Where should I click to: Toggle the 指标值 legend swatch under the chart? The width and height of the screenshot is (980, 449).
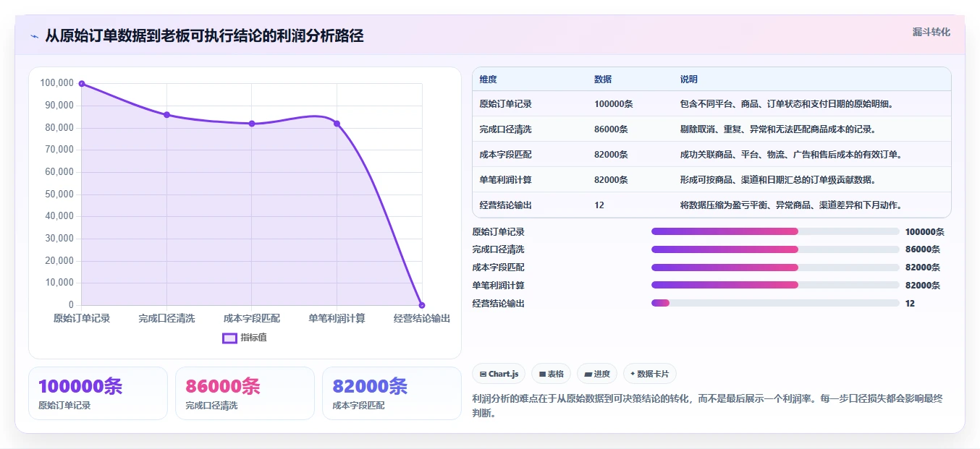tap(229, 338)
